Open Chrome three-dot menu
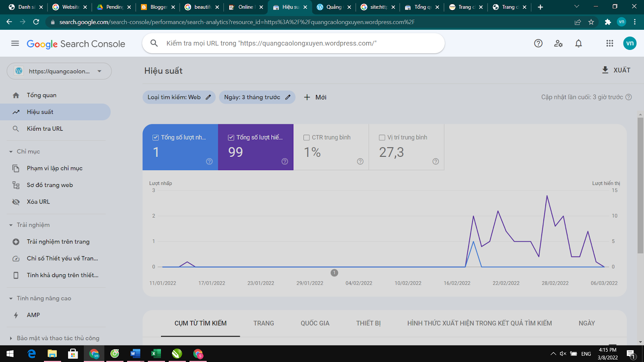This screenshot has height=362, width=644. (635, 22)
